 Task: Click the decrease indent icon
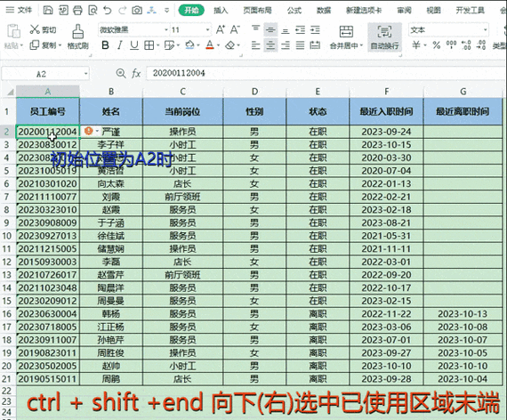(x=300, y=29)
